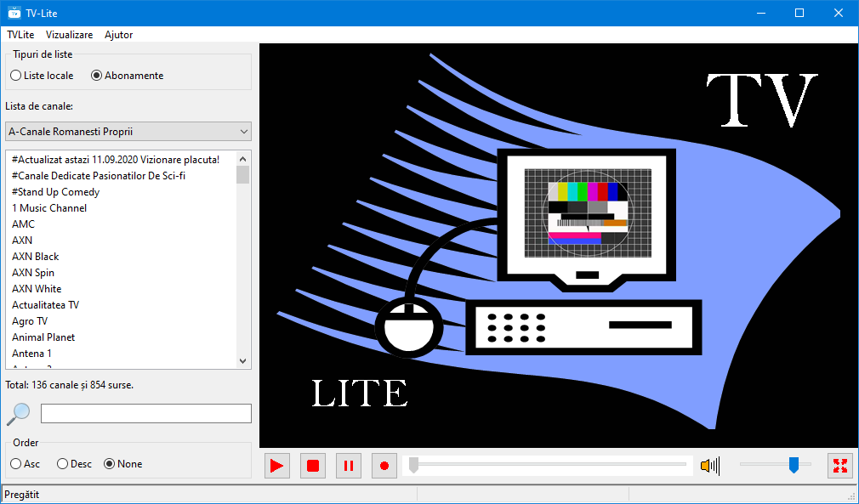Select #Canale Dedicate Pasionatilor De Sci-fi
Screen dimensions: 859x504
[x=121, y=176]
